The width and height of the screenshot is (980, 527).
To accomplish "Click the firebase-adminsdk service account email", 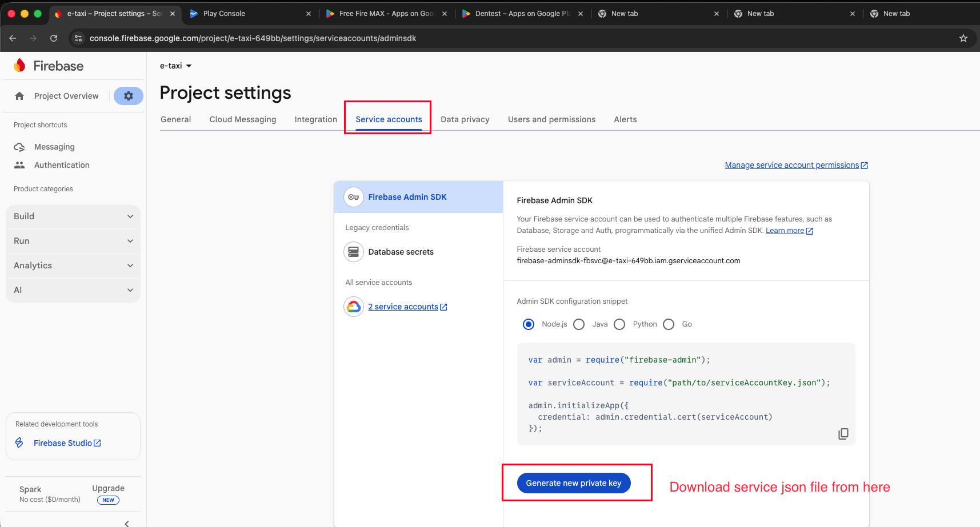I will pos(629,261).
